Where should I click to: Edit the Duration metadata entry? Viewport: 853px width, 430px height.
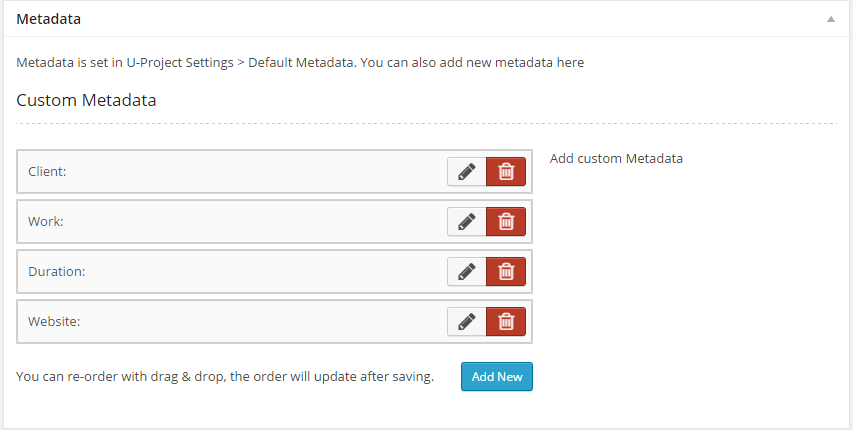pos(466,271)
